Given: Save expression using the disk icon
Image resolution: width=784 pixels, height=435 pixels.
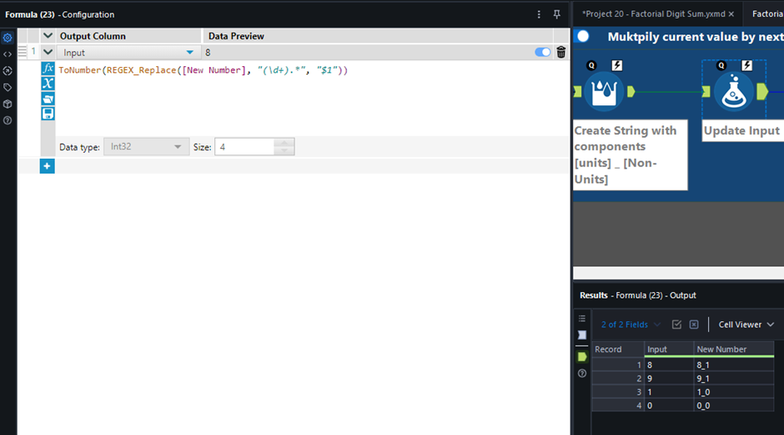Looking at the screenshot, I should (48, 114).
